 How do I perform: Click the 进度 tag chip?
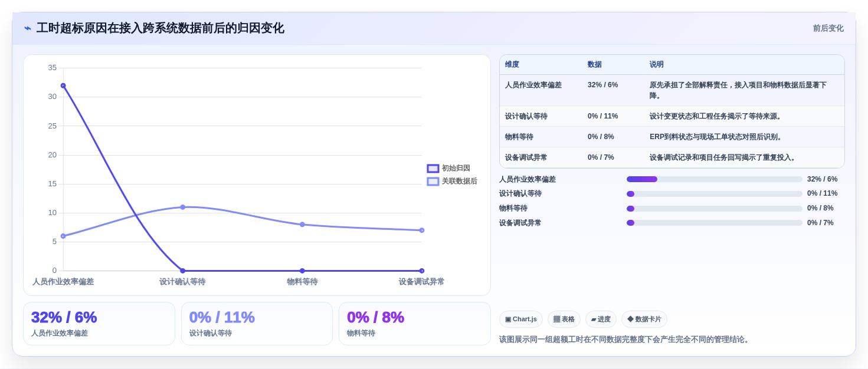click(x=601, y=319)
